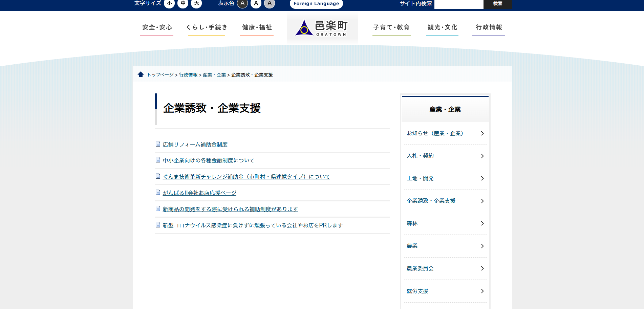Open 店舗リフォーム補助金制度 link
644x309 pixels.
click(x=195, y=145)
